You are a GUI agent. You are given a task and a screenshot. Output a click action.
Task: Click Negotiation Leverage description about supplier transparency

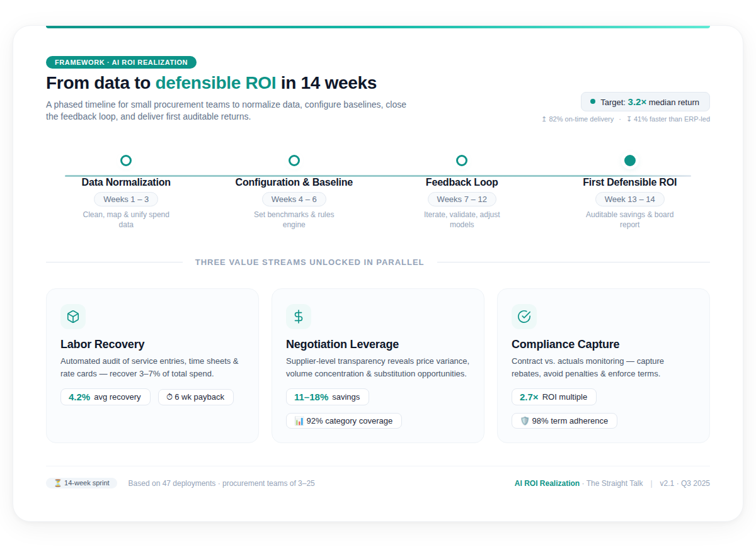pyautogui.click(x=377, y=368)
